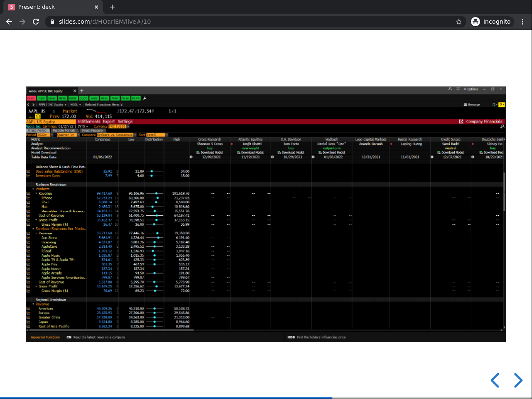
Task: Download the Credit Suisse model
Action: 451,153
